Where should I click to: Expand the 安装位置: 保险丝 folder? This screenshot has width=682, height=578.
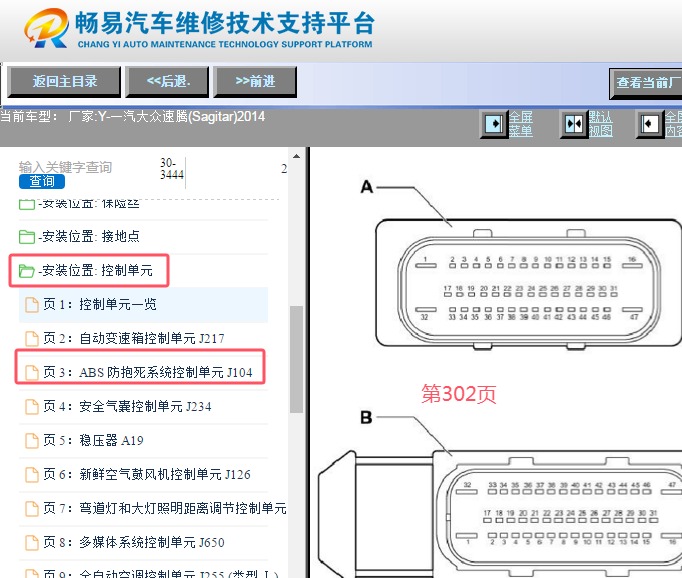click(x=89, y=204)
